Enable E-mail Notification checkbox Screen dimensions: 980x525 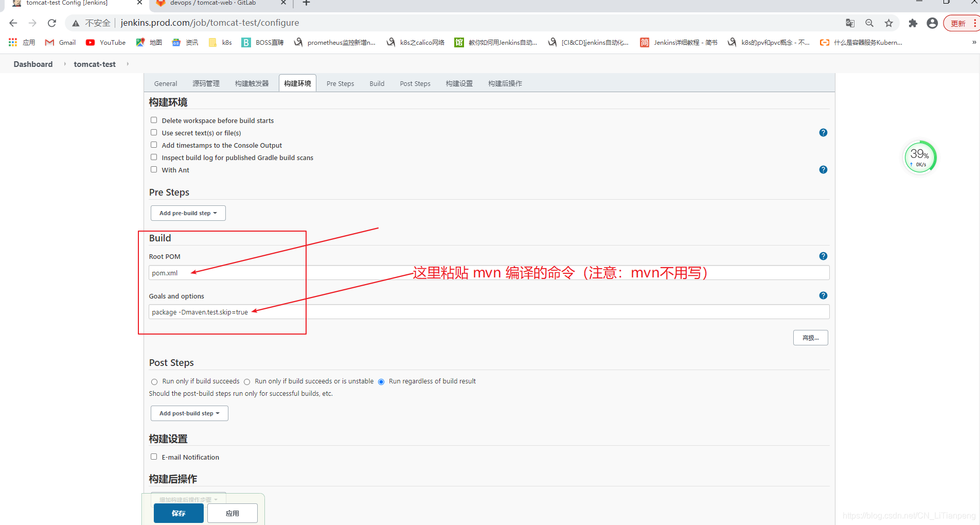(154, 457)
